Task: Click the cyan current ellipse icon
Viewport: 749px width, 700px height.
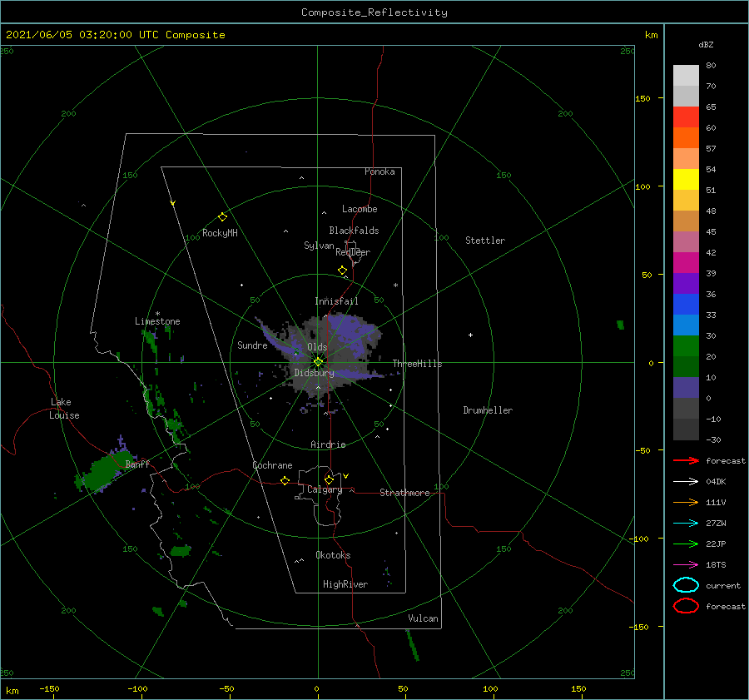Action: click(x=686, y=585)
